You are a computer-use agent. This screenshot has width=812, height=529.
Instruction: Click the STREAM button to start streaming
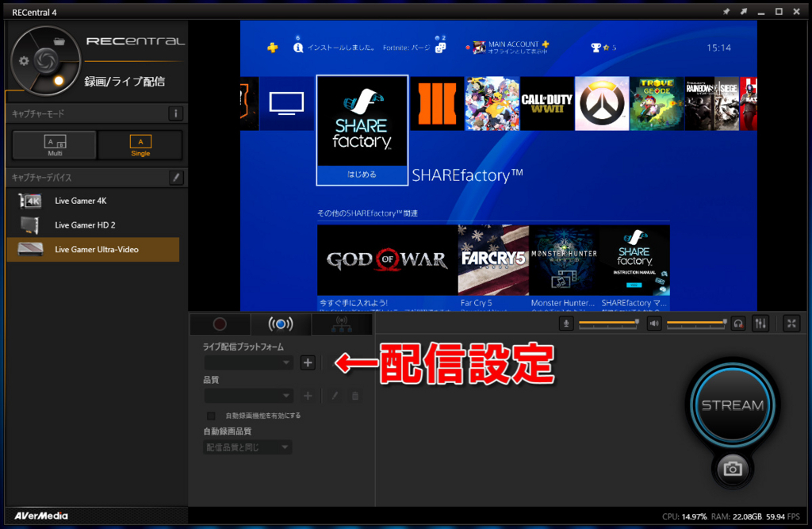731,404
